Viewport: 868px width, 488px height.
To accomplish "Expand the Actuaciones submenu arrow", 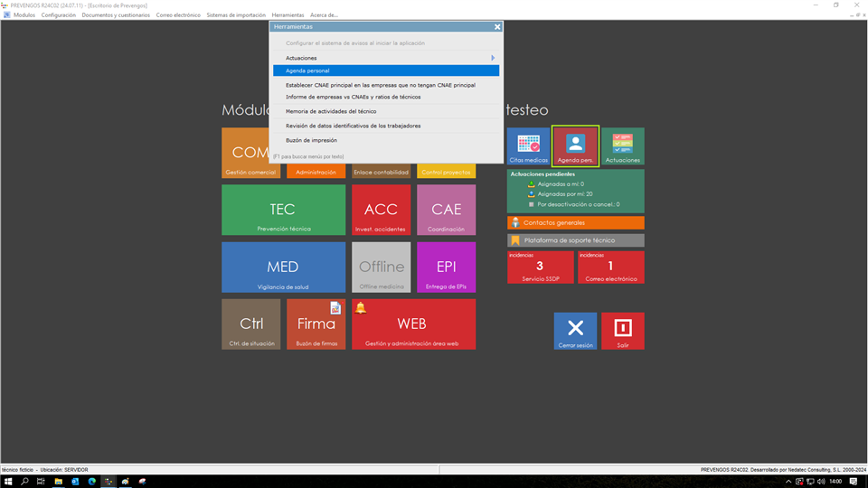I will [x=493, y=58].
